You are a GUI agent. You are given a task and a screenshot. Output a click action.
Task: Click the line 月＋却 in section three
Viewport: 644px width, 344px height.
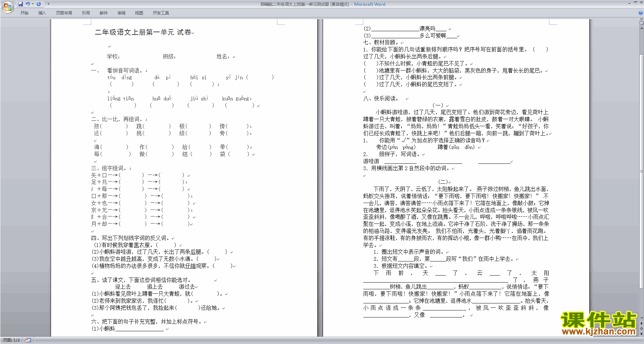(141, 224)
